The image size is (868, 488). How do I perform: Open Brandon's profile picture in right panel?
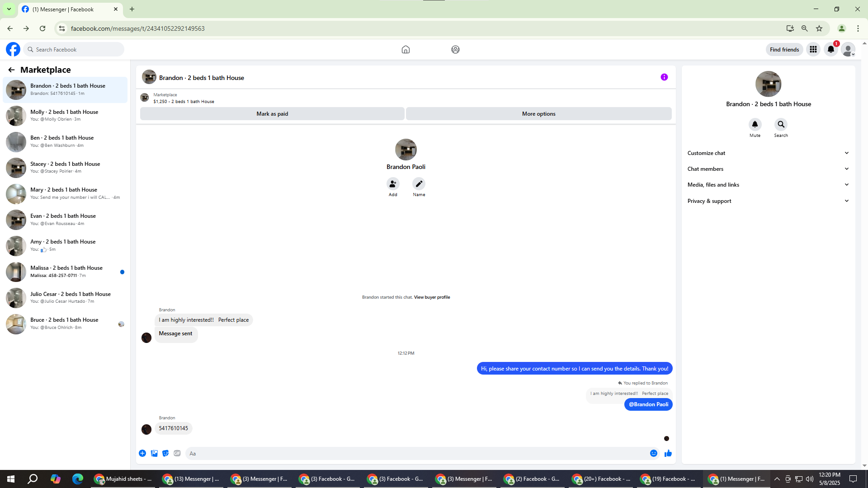[768, 84]
